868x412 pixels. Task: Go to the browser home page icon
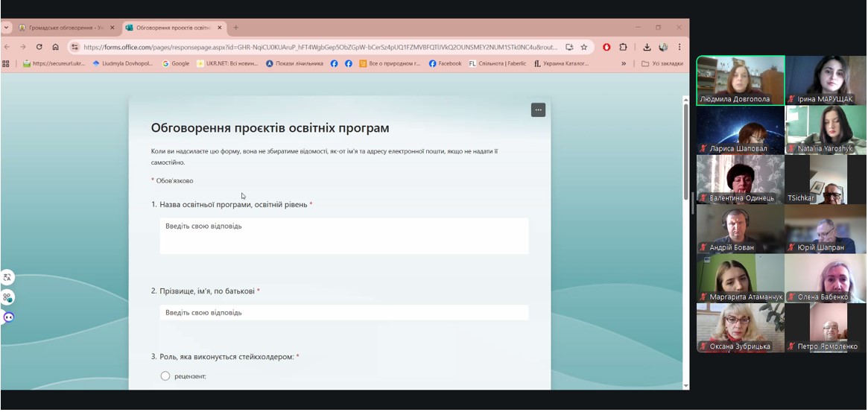(x=55, y=47)
